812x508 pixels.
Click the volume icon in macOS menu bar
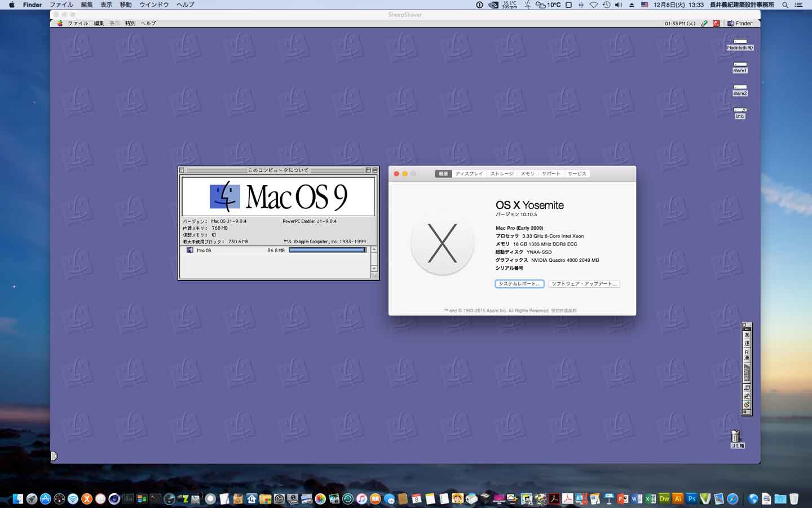coord(619,5)
